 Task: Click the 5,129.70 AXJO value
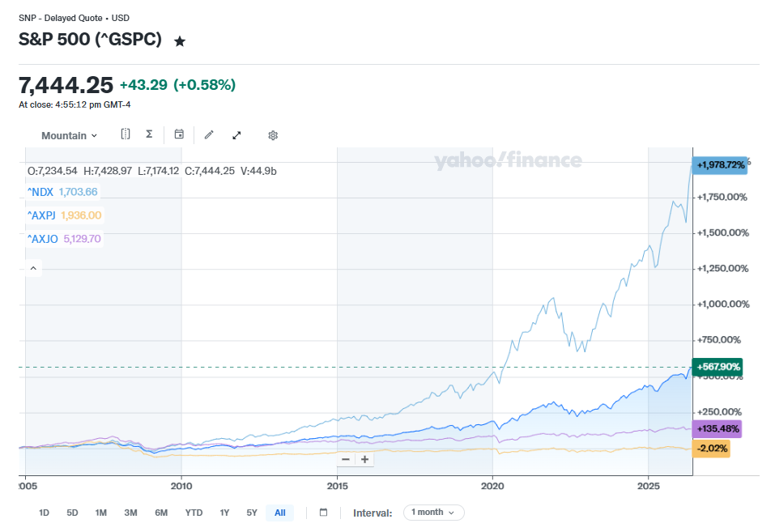tap(82, 240)
